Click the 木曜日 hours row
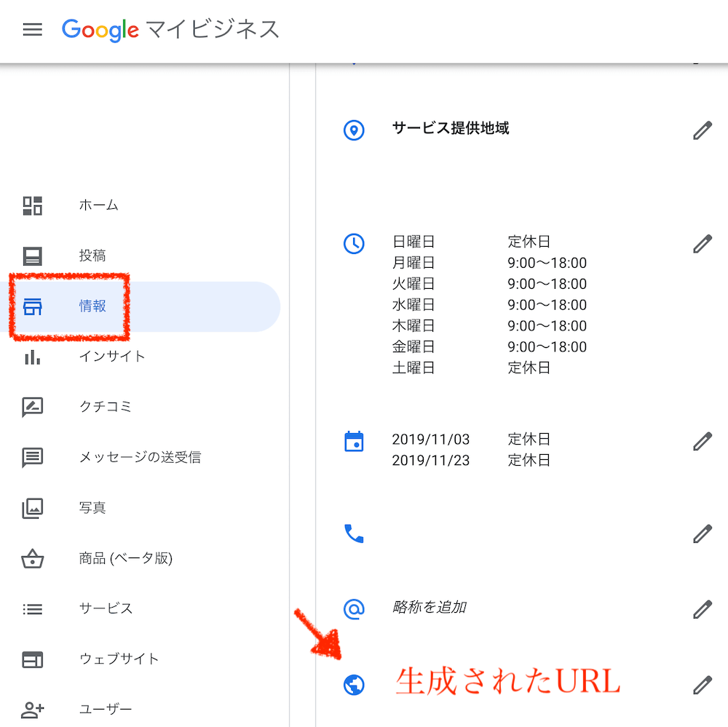 coord(489,326)
